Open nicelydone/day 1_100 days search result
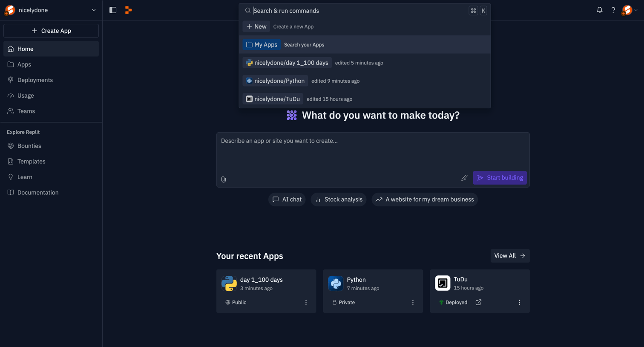The image size is (644, 347). [x=365, y=63]
